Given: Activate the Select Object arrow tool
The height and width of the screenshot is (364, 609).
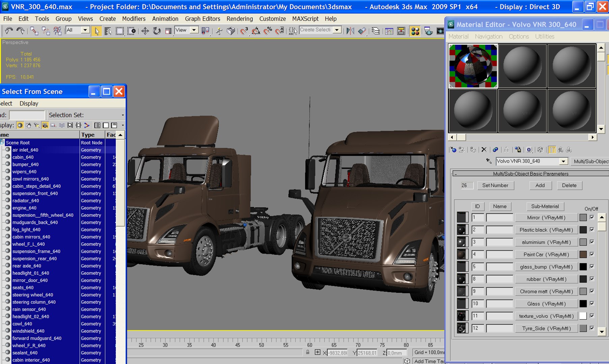Looking at the screenshot, I should 97,31.
